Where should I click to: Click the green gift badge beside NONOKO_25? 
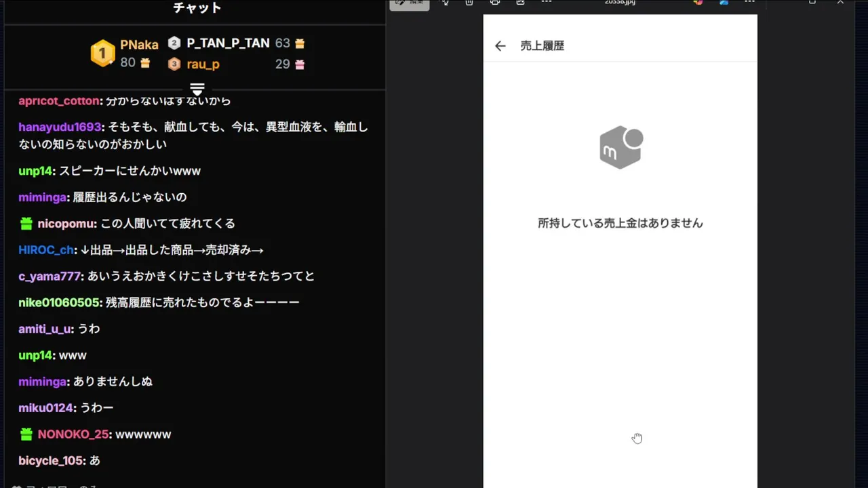point(26,434)
